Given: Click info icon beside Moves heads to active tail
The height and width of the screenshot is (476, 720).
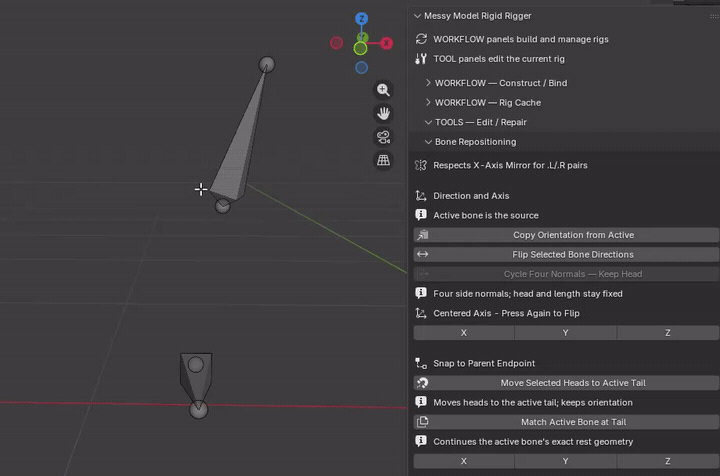Looking at the screenshot, I should coord(421,402).
